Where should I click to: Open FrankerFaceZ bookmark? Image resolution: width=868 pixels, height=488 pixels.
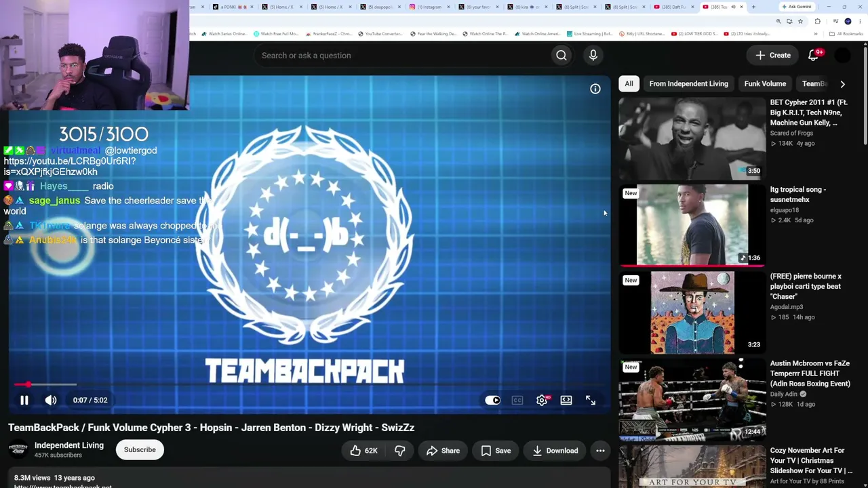click(x=329, y=34)
